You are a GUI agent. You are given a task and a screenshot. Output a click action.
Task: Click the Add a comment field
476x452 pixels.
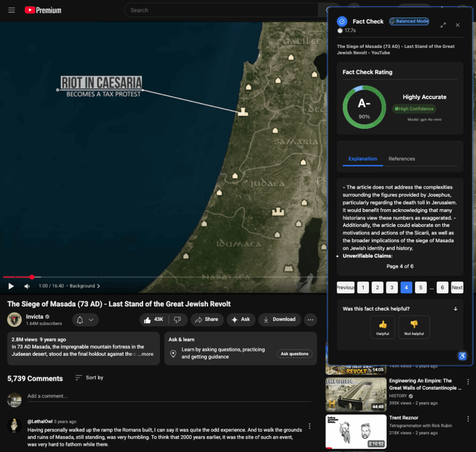(167, 396)
